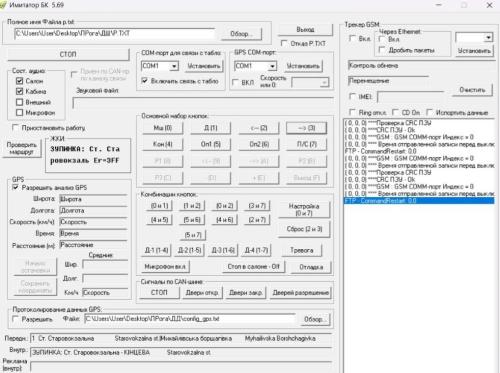Click the Тревога button
The image size is (500, 373).
302,250
